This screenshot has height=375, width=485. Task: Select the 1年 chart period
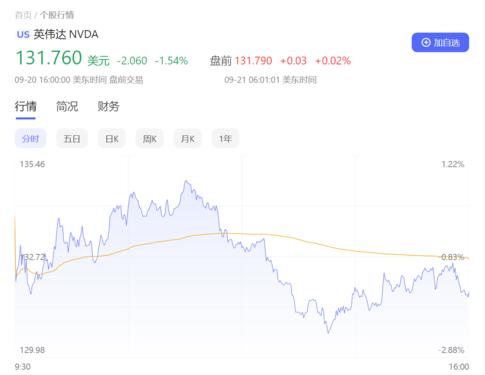click(x=225, y=138)
